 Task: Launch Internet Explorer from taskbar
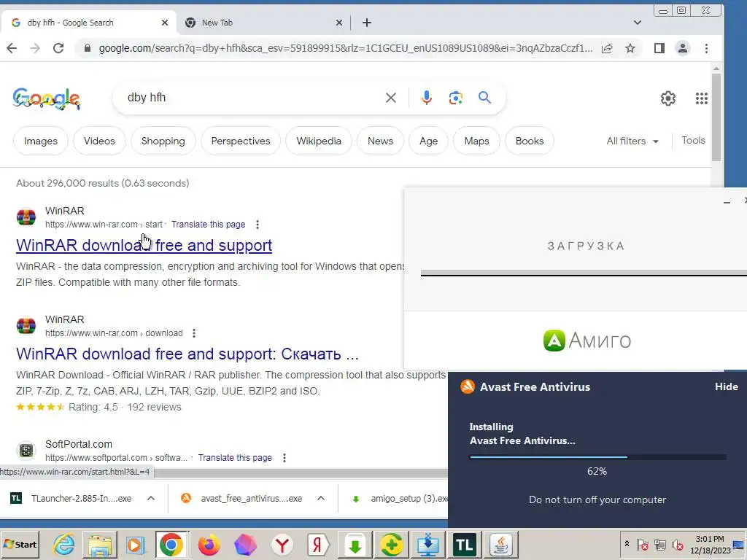tap(64, 544)
